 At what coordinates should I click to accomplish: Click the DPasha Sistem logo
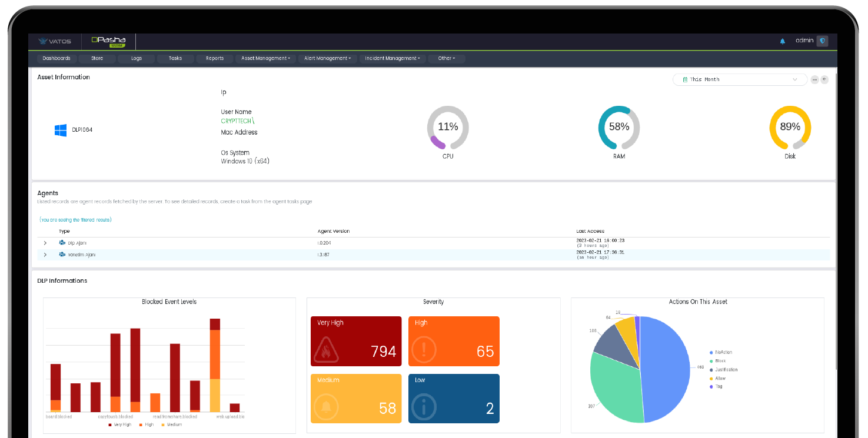pyautogui.click(x=108, y=41)
